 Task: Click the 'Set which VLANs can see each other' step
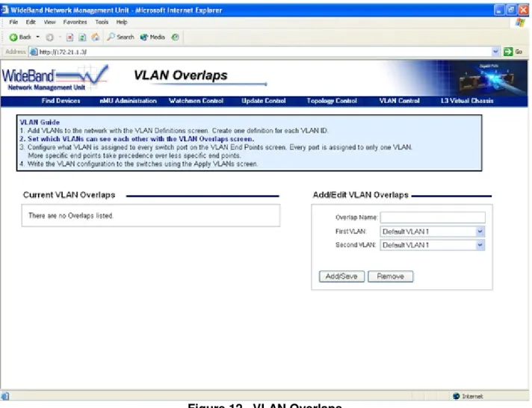(x=137, y=139)
